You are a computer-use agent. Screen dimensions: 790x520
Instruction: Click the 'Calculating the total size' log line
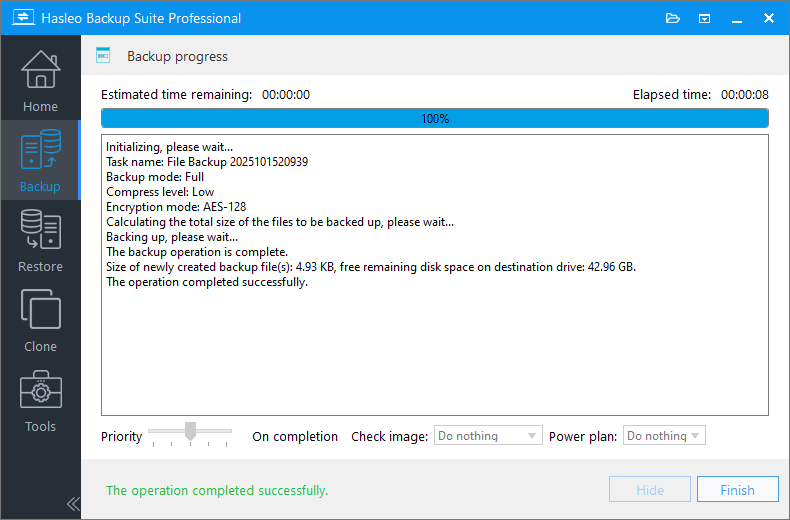click(x=280, y=222)
